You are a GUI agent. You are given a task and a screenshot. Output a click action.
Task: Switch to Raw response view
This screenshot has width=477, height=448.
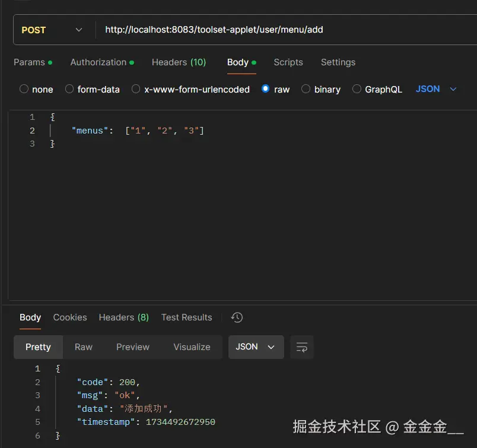pos(83,347)
